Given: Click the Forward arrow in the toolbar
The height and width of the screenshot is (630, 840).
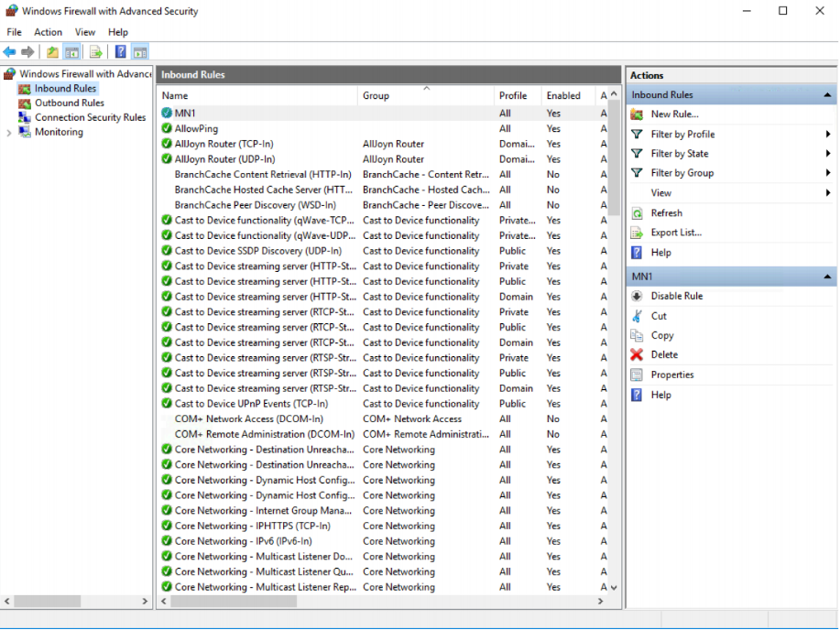Looking at the screenshot, I should pyautogui.click(x=27, y=52).
